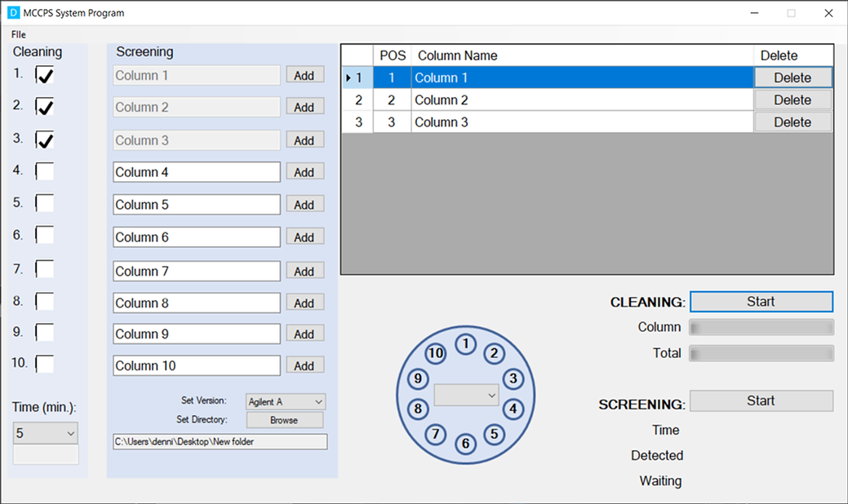The width and height of the screenshot is (848, 504).
Task: Select position 7 on the carousel dial
Action: point(436,435)
